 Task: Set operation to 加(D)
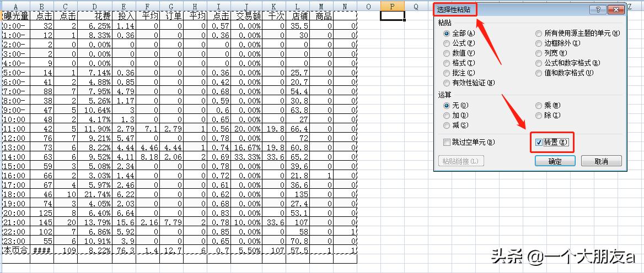click(455, 116)
